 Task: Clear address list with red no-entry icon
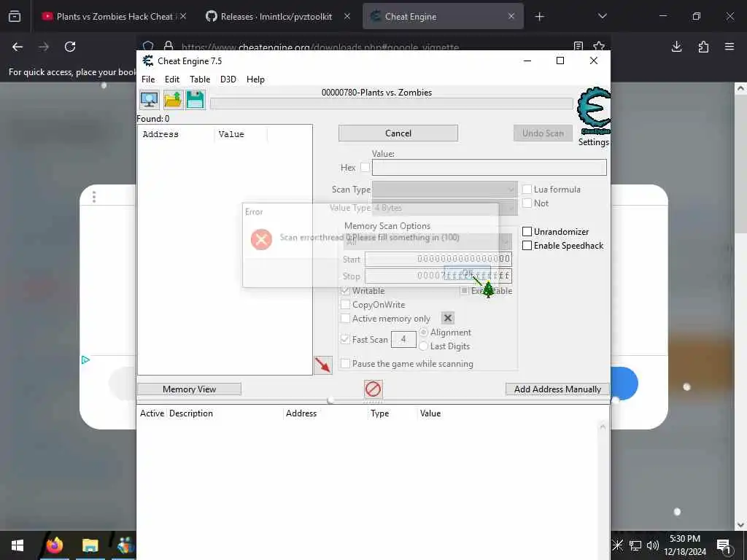[373, 389]
